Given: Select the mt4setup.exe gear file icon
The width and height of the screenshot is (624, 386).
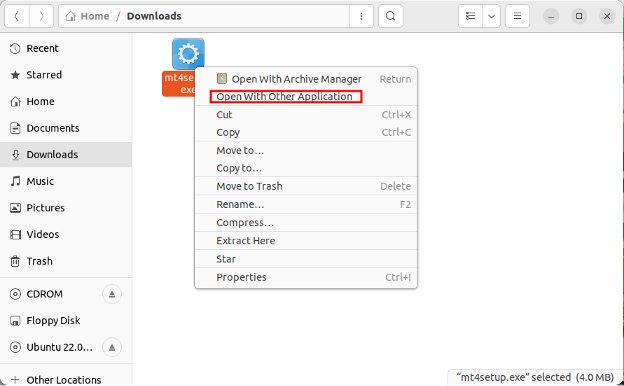Looking at the screenshot, I should [188, 54].
